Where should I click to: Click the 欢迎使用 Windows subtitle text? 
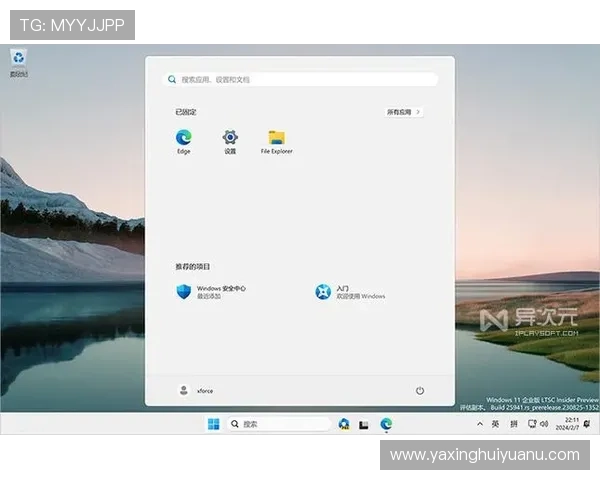click(361, 296)
